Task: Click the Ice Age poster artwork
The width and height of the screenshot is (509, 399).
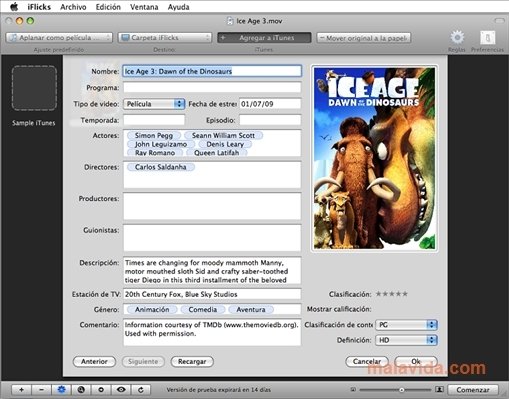Action: click(x=374, y=158)
